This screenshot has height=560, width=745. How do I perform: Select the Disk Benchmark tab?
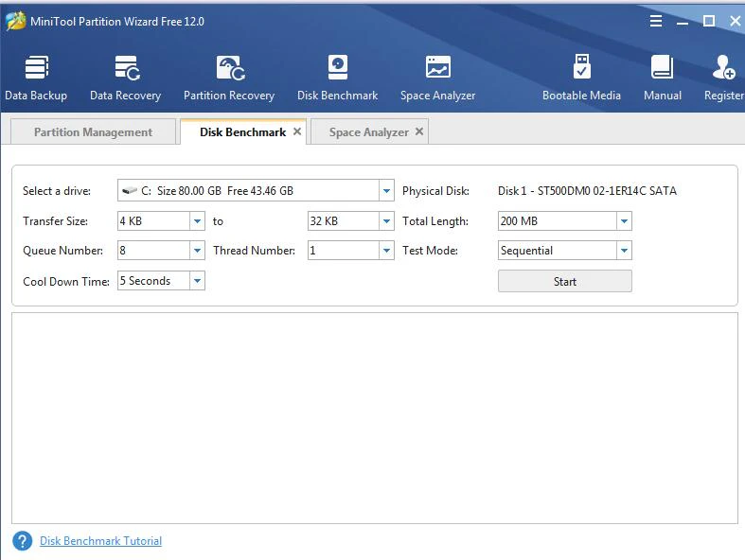point(242,131)
